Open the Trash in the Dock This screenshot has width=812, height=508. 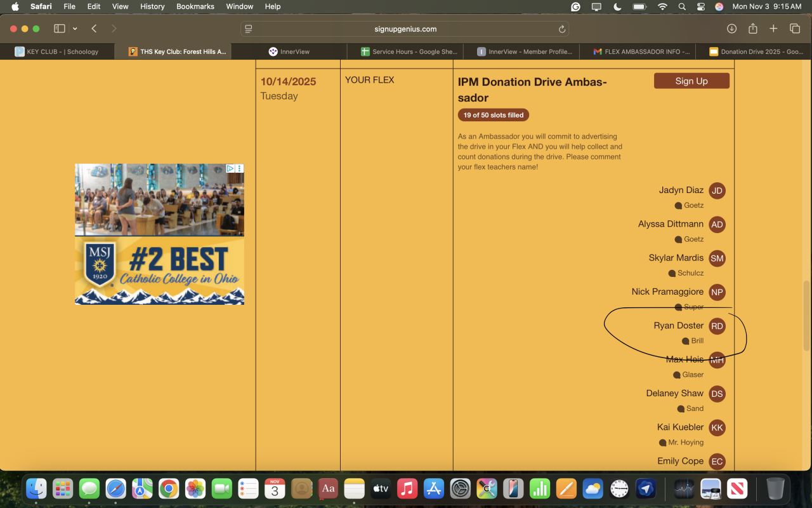(x=775, y=488)
